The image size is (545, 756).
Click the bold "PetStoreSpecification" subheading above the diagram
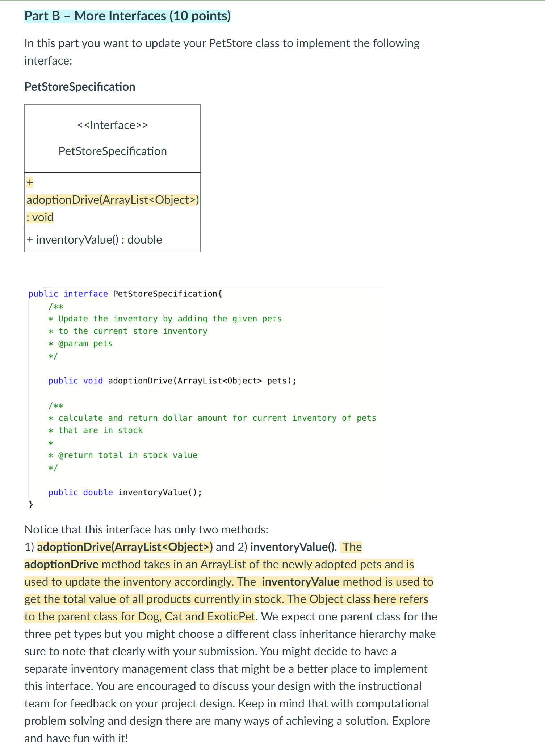(x=80, y=87)
